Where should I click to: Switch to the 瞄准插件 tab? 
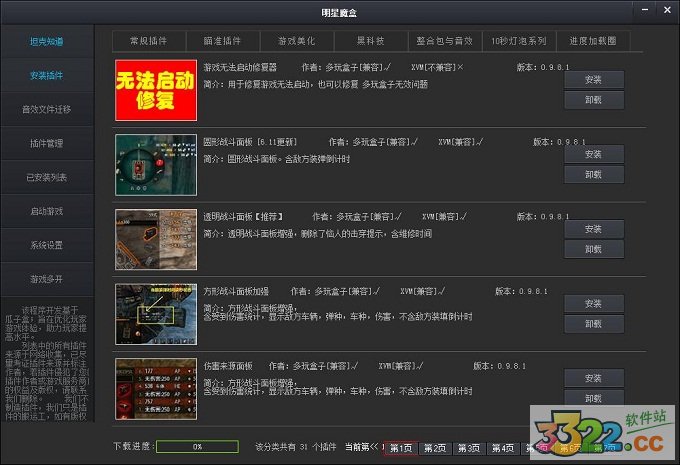pos(223,41)
